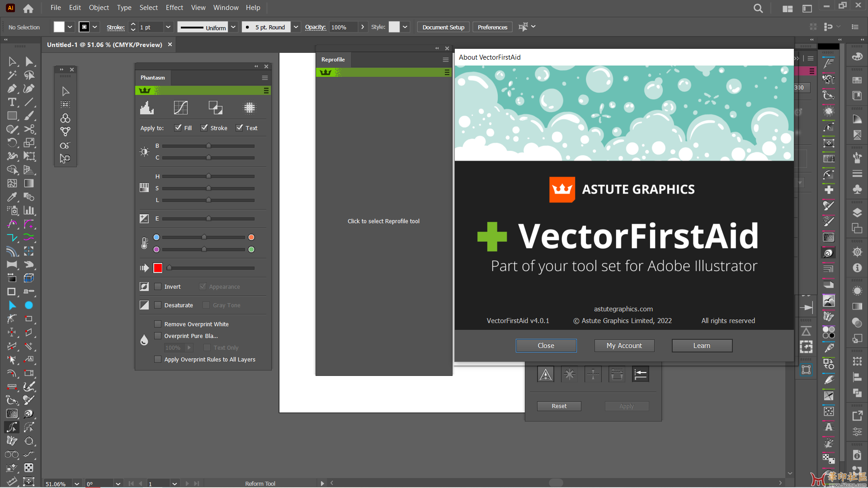Screen dimensions: 868x488
Task: Enable Overprint Pure Black checkbox
Action: [x=158, y=336]
